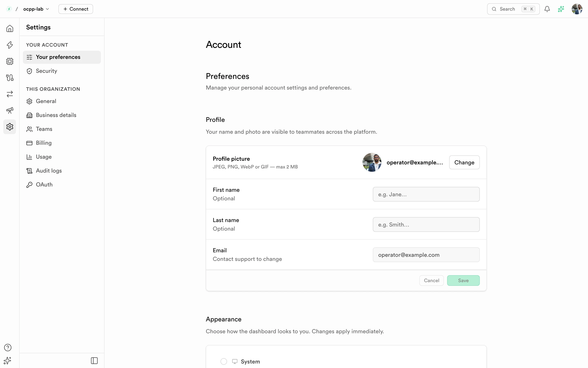Screen dimensions: 588x368
Task: Open General organization settings
Action: pyautogui.click(x=62, y=101)
